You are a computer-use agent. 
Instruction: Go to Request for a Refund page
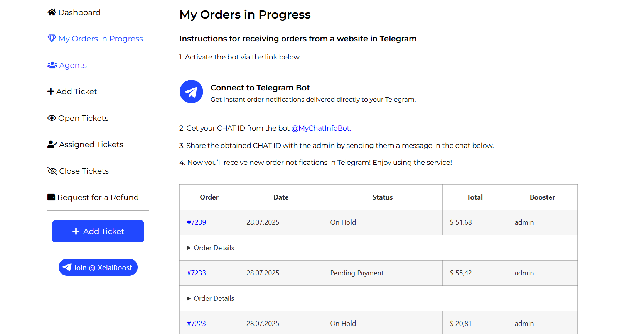[x=98, y=197]
